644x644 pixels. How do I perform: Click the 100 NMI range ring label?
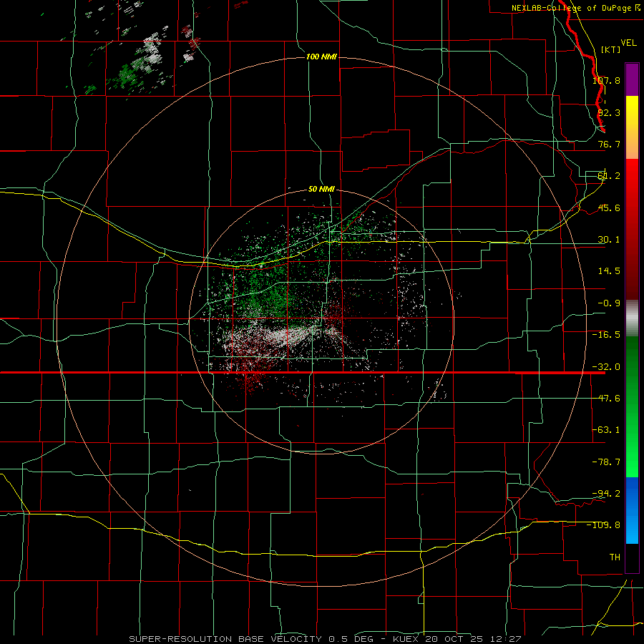[x=321, y=57]
